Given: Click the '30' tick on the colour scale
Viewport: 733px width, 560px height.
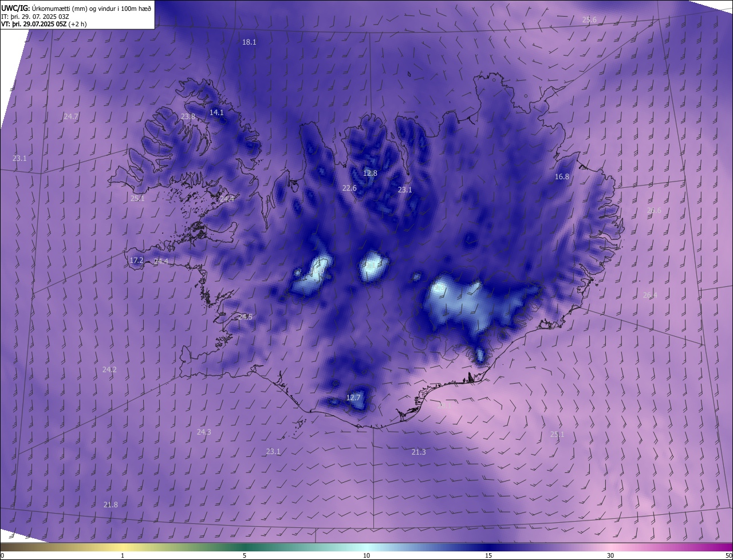Looking at the screenshot, I should (610, 556).
